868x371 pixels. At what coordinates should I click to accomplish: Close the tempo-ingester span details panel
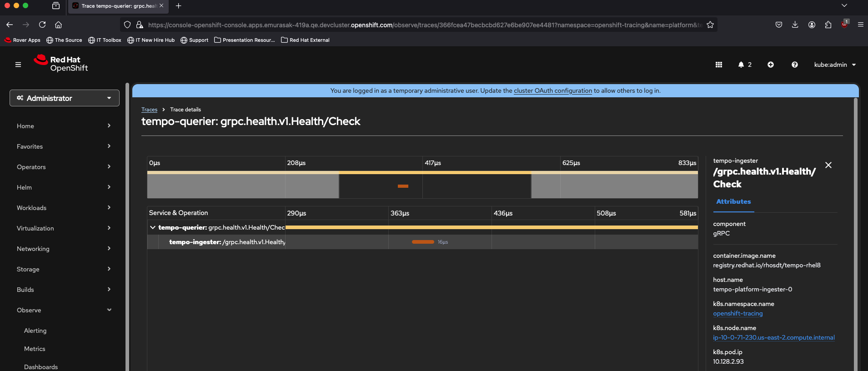click(x=828, y=165)
